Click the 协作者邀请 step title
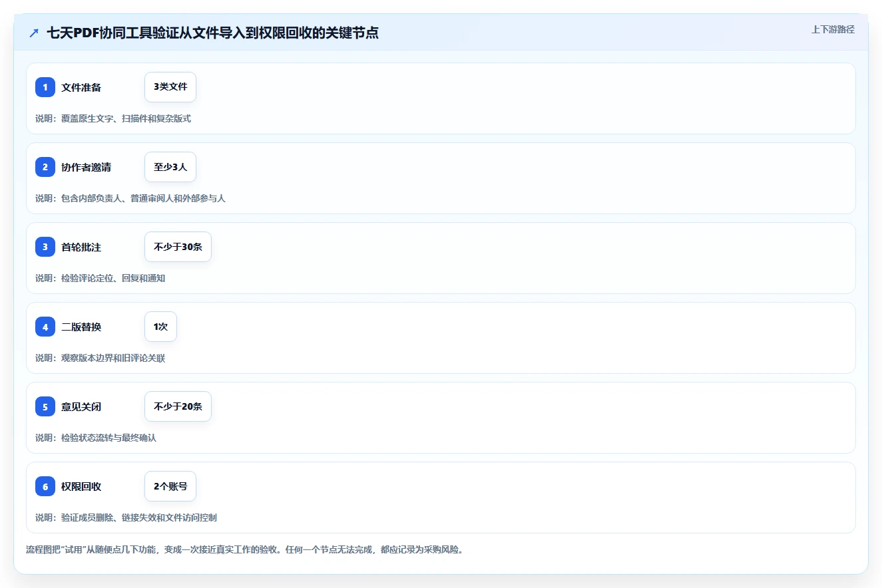The image size is (882, 588). (87, 167)
